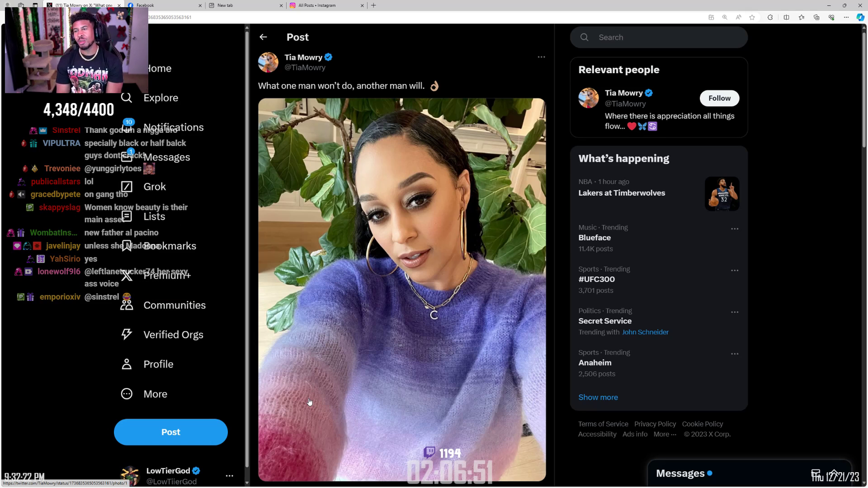Click Tia Mowry's avatar on the post

click(x=268, y=62)
